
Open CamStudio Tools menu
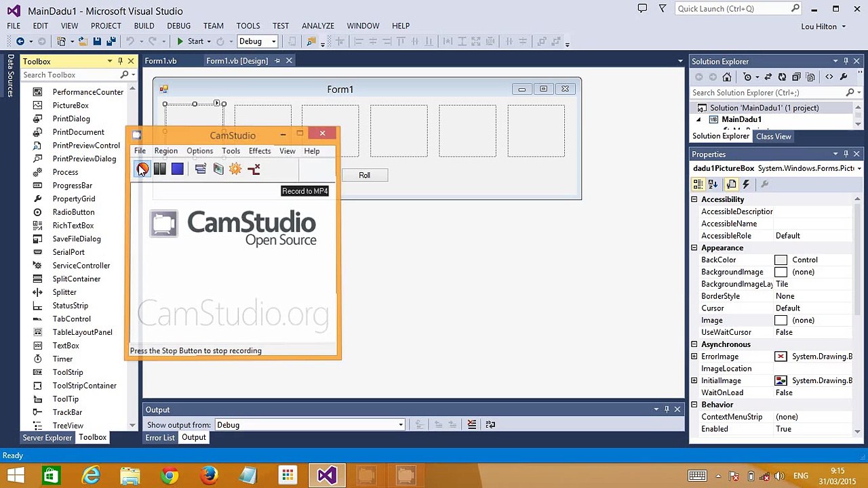tap(231, 151)
